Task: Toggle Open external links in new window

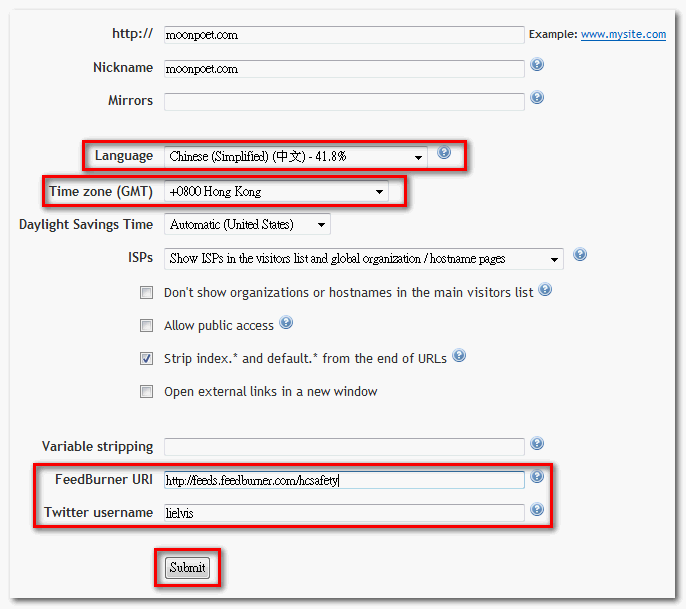Action: point(146,392)
